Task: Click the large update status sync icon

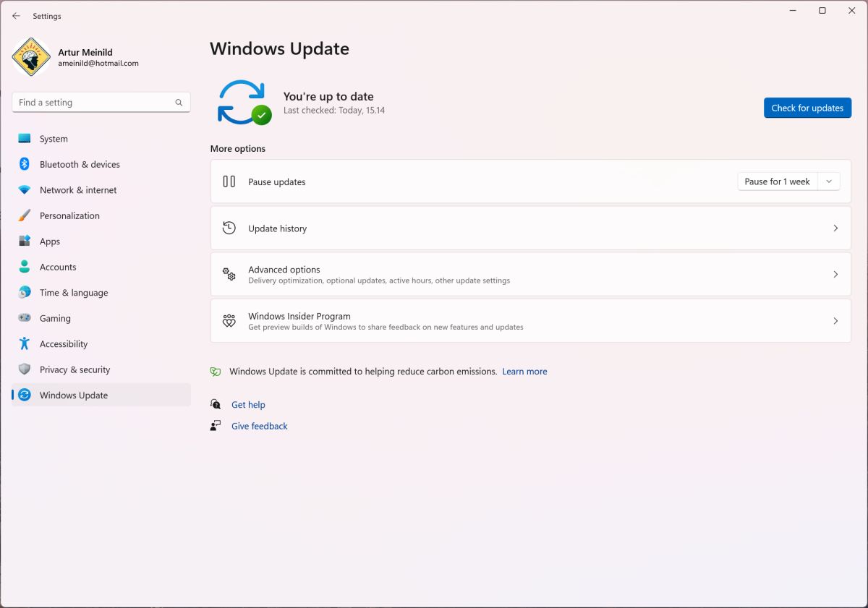Action: (244, 103)
